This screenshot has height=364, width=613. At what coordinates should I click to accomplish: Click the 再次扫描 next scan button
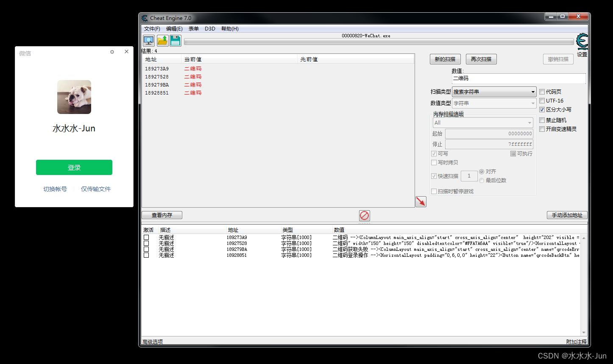pyautogui.click(x=481, y=59)
